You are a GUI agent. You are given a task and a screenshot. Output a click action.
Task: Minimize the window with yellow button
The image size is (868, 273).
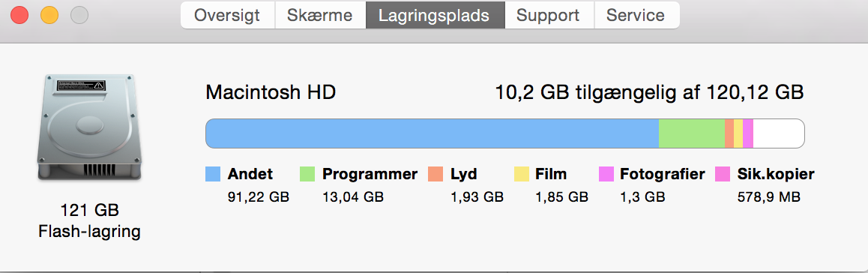coord(49,15)
